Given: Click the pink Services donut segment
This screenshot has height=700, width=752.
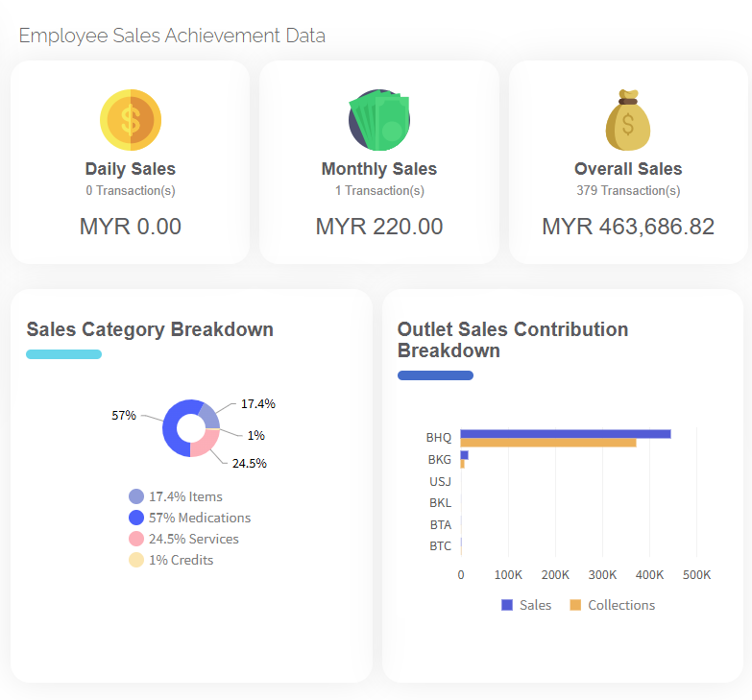Looking at the screenshot, I should [x=204, y=446].
